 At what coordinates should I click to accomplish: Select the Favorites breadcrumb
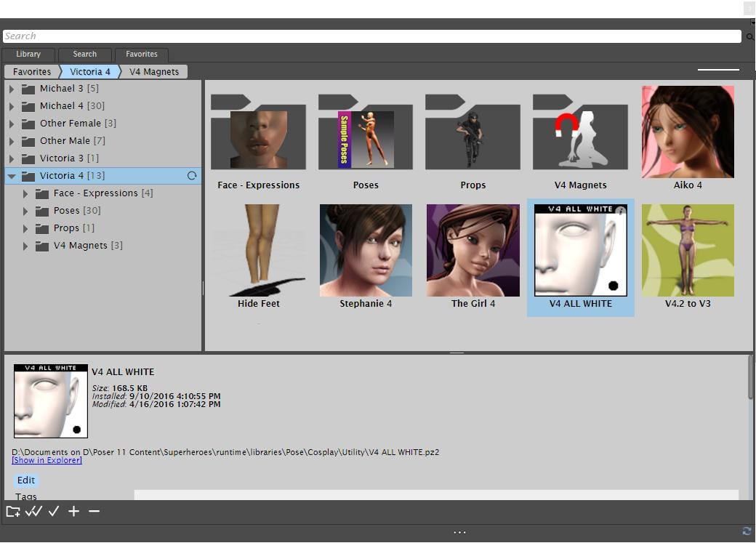tap(32, 71)
